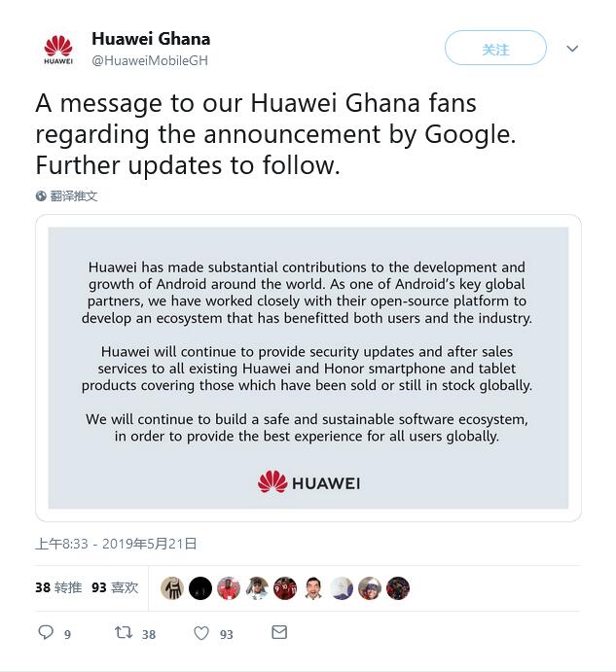Translate the tweet via 翻译推文
This screenshot has width=616, height=672.
click(74, 195)
